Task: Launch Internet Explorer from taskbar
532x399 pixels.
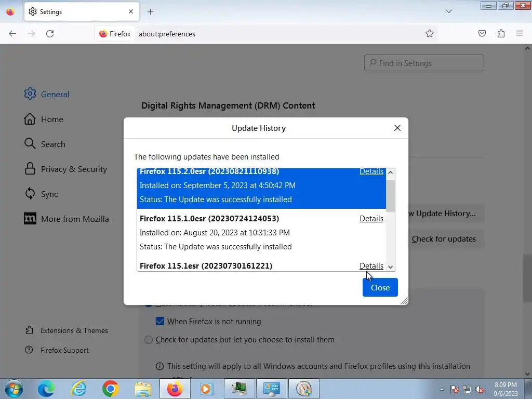Action: 78,389
